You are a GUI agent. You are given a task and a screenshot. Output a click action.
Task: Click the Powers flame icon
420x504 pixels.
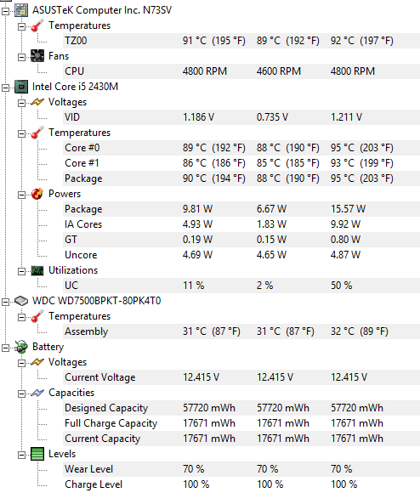37,194
